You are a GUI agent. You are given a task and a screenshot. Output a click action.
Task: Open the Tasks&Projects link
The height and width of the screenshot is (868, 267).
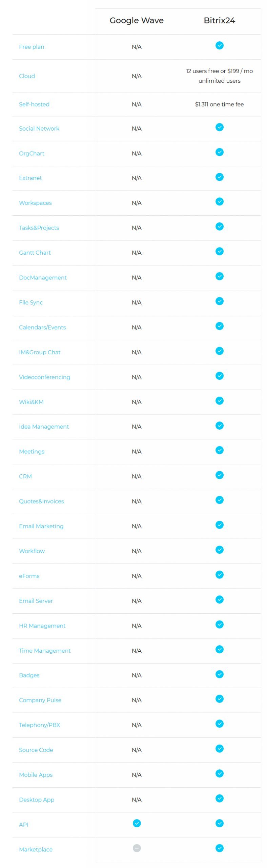(39, 228)
